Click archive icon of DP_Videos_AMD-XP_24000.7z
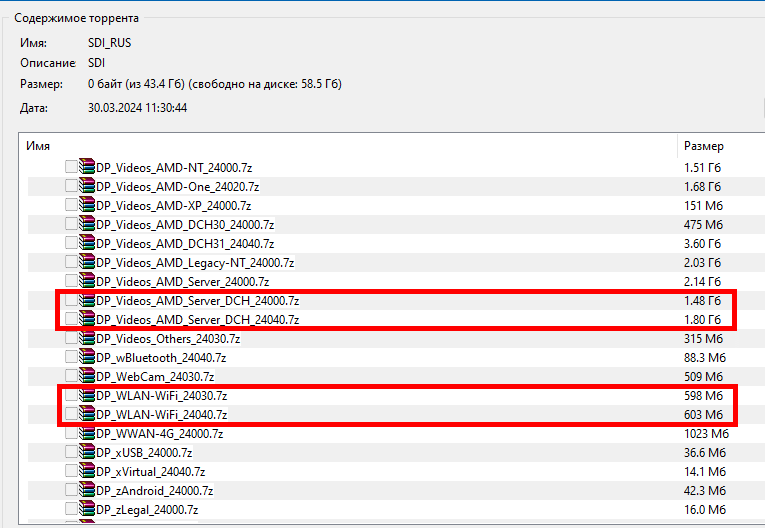The height and width of the screenshot is (528, 765). [x=87, y=204]
